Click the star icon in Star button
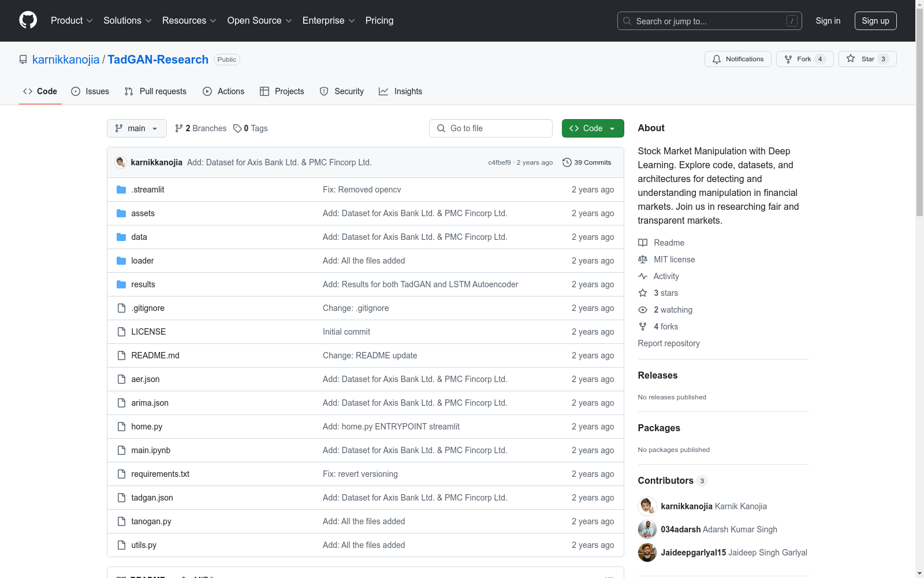The image size is (924, 578). [851, 59]
